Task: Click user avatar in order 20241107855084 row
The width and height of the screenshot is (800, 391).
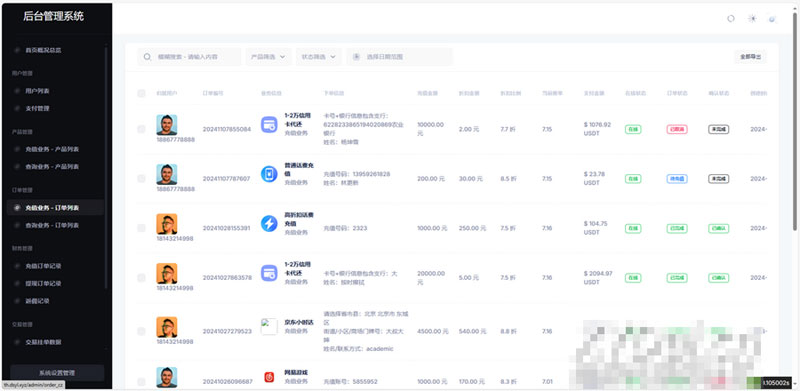Action: click(167, 125)
